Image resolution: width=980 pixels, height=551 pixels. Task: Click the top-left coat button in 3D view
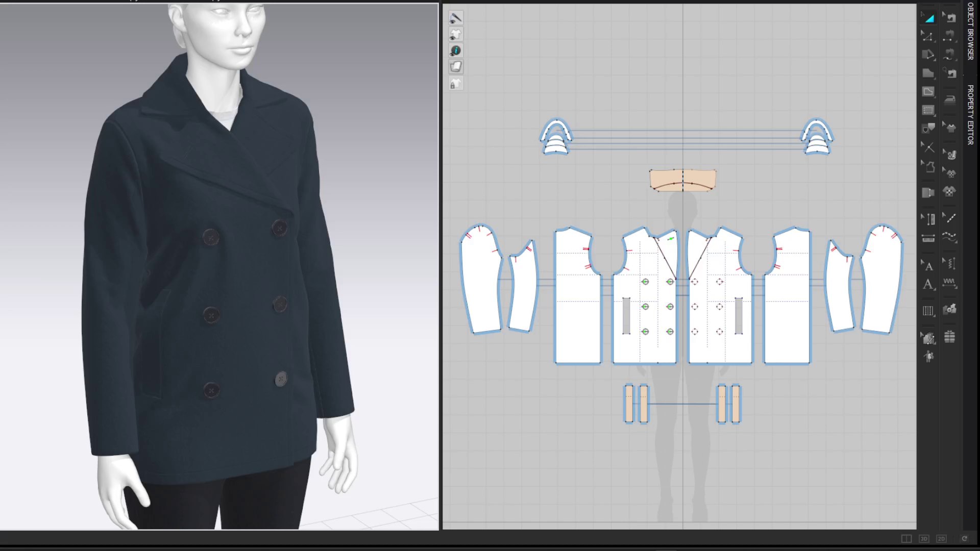click(211, 237)
